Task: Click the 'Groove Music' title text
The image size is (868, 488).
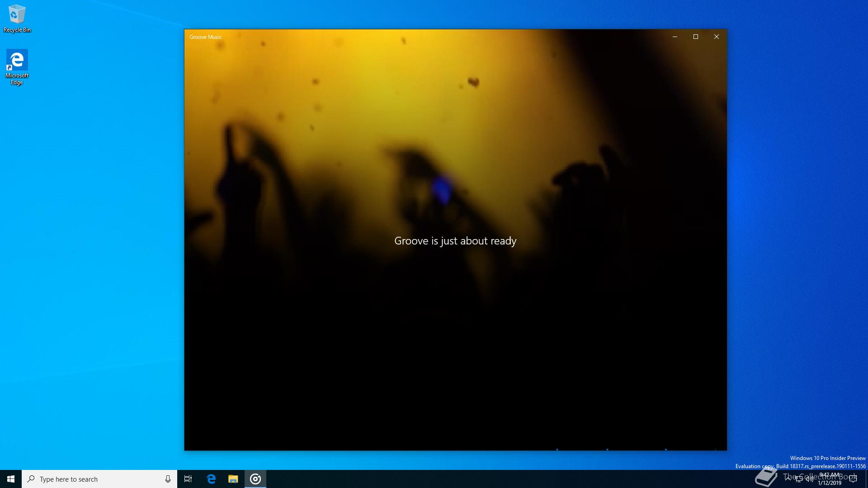Action: tap(206, 37)
